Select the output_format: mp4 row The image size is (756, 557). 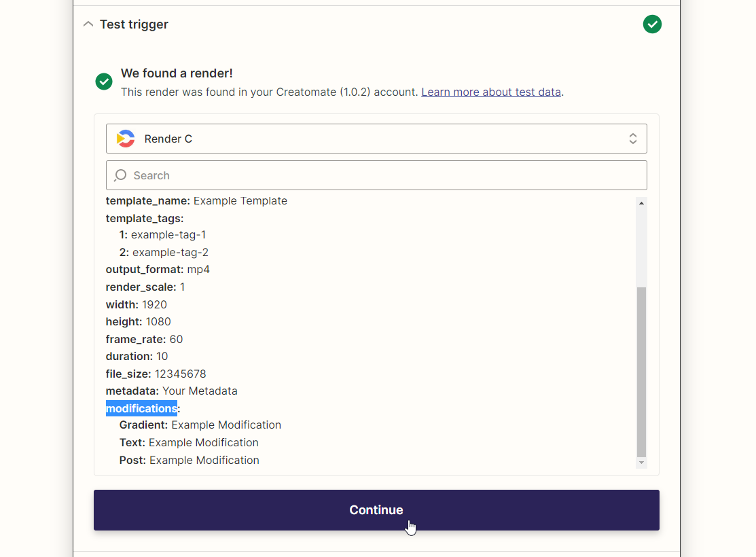(x=158, y=270)
